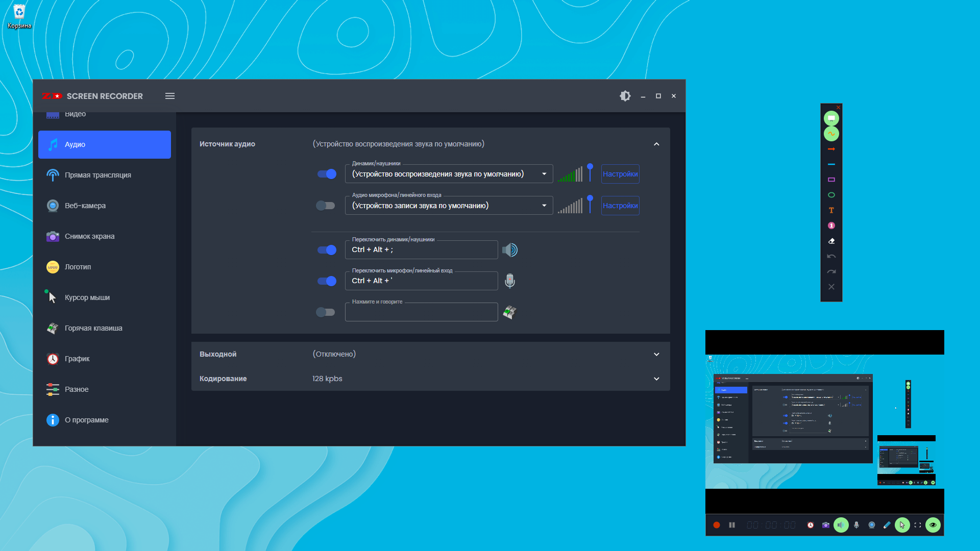
Task: Turn on the push-to-talk toggle
Action: (326, 312)
